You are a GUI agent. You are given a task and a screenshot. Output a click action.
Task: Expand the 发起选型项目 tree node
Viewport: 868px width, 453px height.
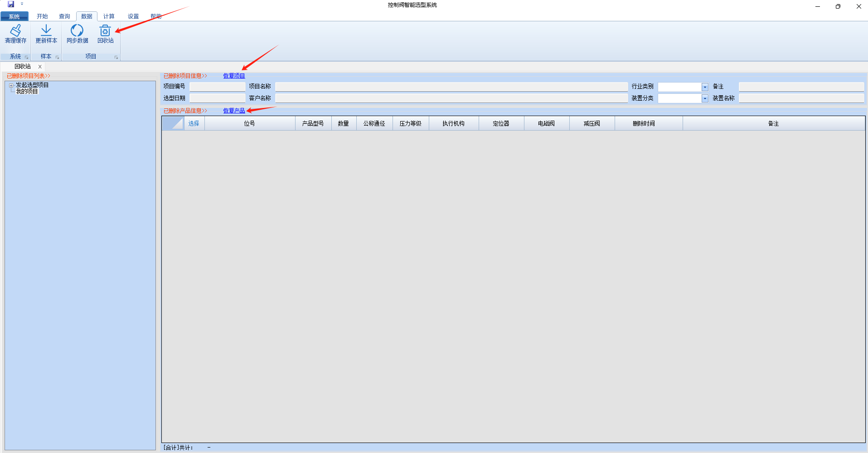[11, 85]
